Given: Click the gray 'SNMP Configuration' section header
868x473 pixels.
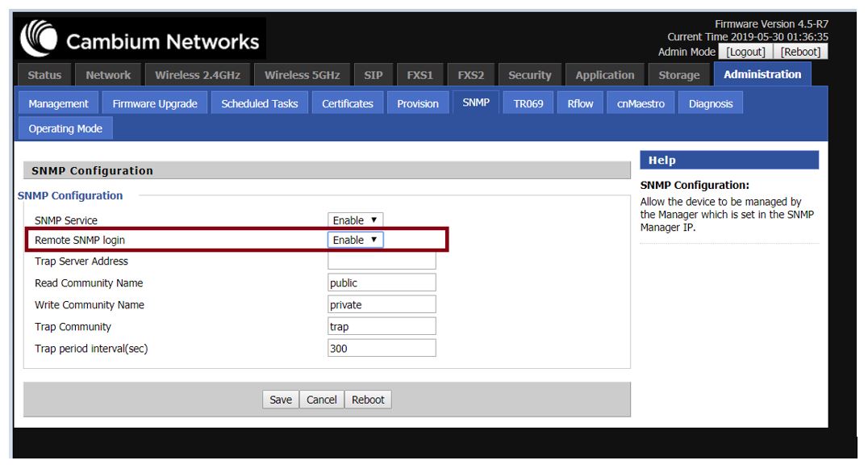Looking at the screenshot, I should point(327,170).
